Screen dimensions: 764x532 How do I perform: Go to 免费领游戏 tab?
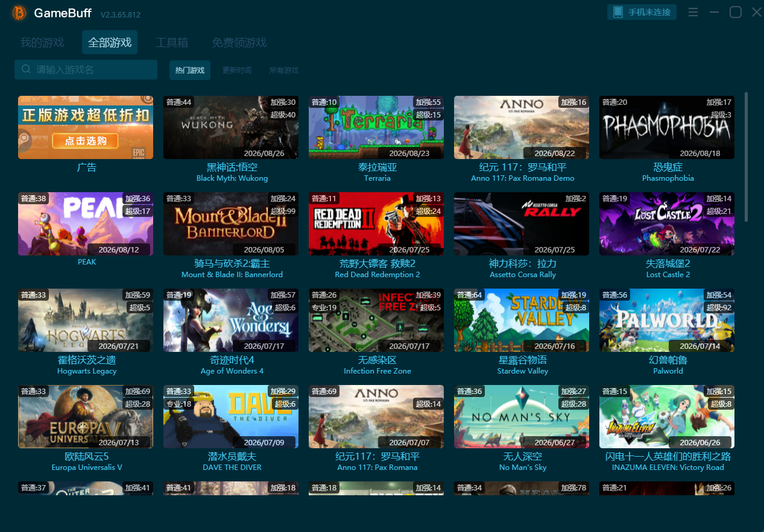point(239,43)
